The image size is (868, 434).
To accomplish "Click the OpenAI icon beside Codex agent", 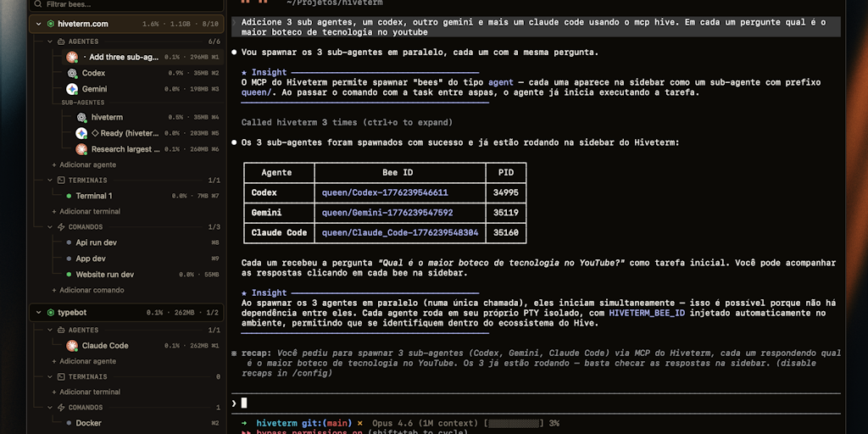I will [x=72, y=73].
